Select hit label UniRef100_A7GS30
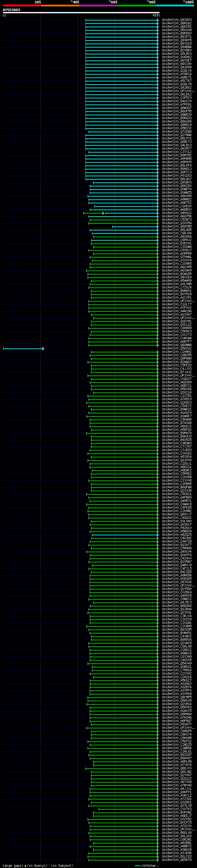This screenshot has width=197, height=868. pos(177,826)
